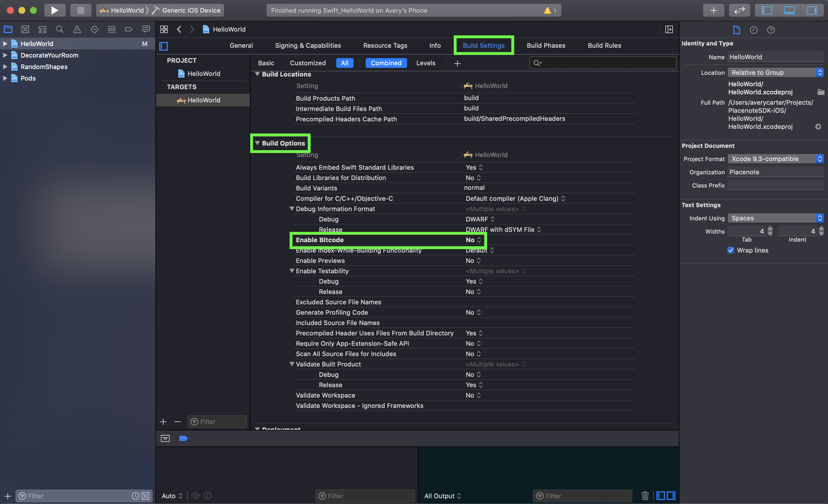Filter navigator by source control status
828x504 pixels.
(145, 496)
